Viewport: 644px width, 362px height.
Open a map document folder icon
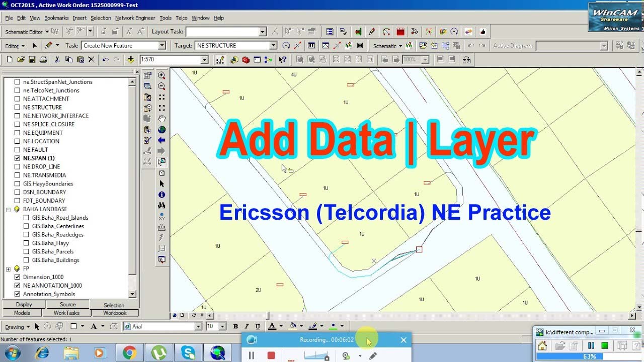point(21,59)
